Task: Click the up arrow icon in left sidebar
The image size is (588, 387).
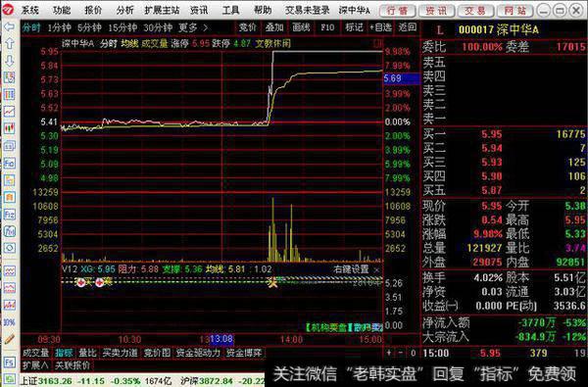Action: 9,43
